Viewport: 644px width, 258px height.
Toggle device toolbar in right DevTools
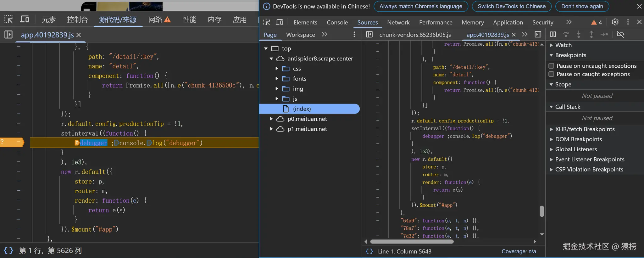pyautogui.click(x=279, y=22)
